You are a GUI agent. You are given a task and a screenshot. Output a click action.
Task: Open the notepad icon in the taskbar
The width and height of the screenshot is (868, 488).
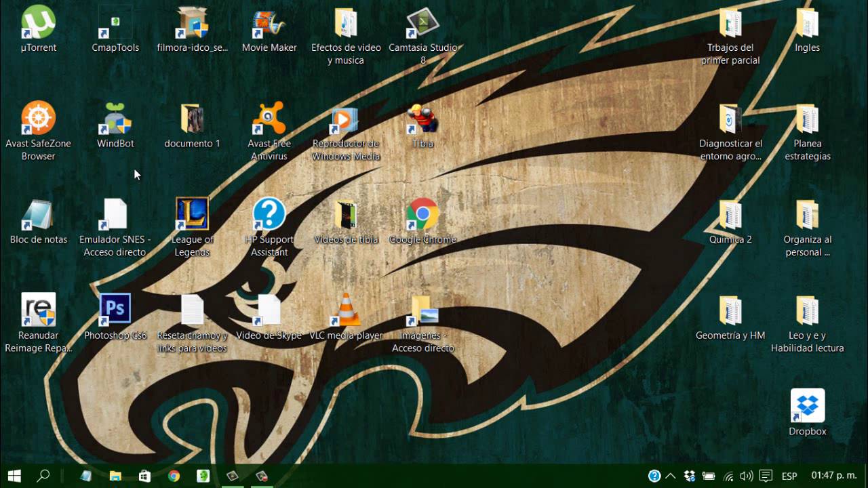[x=85, y=476]
